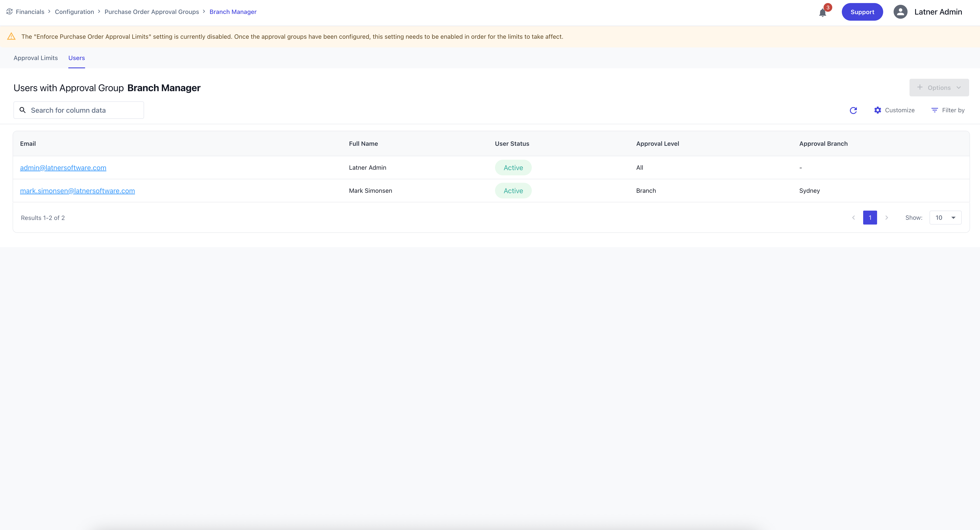The width and height of the screenshot is (980, 530).
Task: Go to next page arrow
Action: (x=887, y=218)
